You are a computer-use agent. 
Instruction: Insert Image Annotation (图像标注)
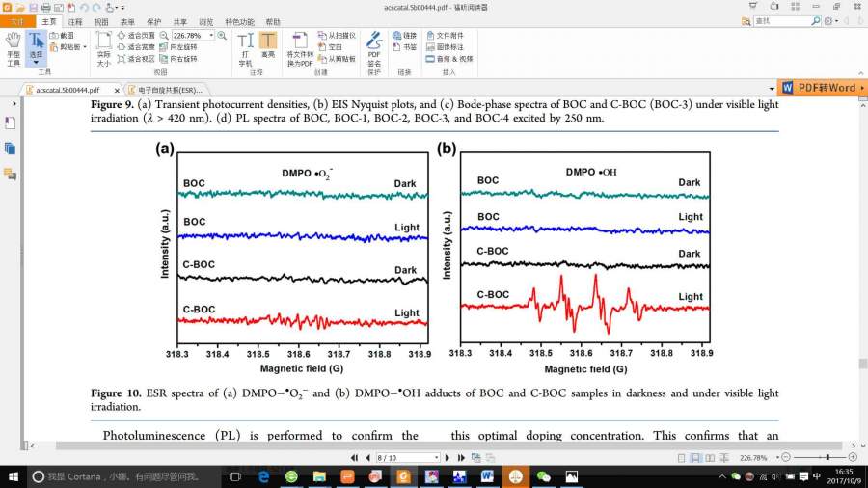(445, 47)
